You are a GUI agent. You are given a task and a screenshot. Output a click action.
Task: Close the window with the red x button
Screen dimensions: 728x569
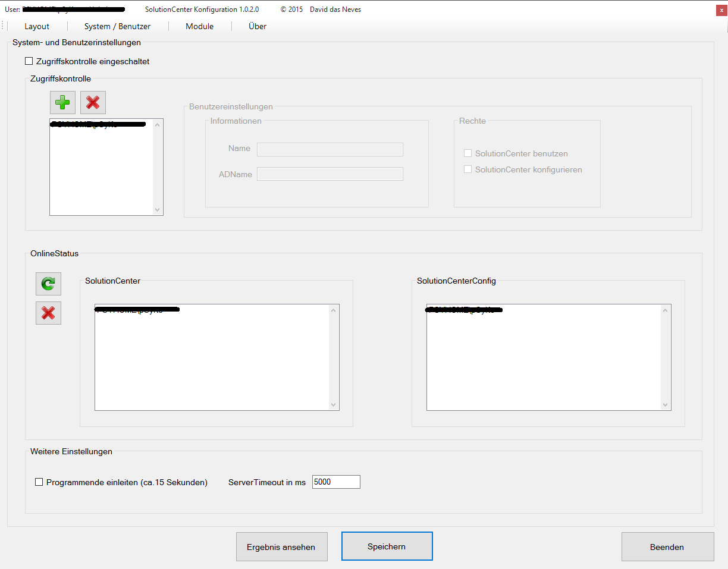[x=721, y=10]
